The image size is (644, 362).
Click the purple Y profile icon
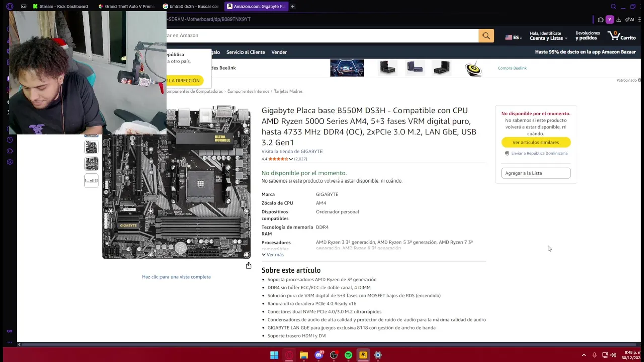click(610, 20)
